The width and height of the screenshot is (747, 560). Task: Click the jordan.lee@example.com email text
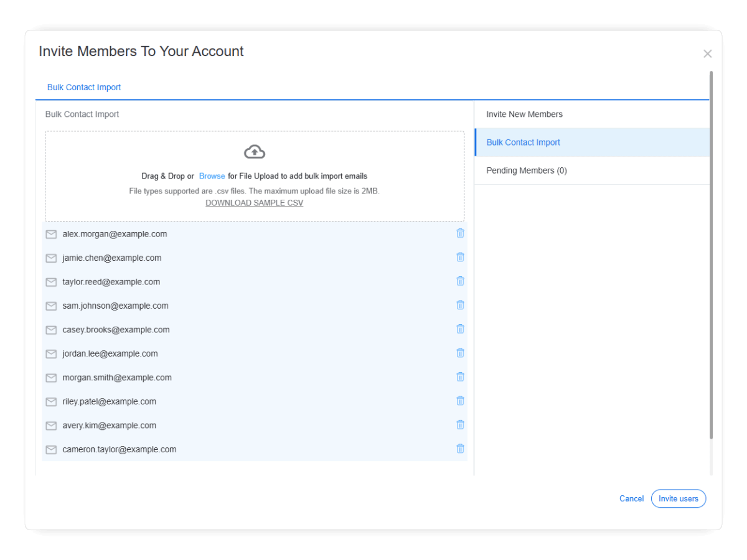110,353
